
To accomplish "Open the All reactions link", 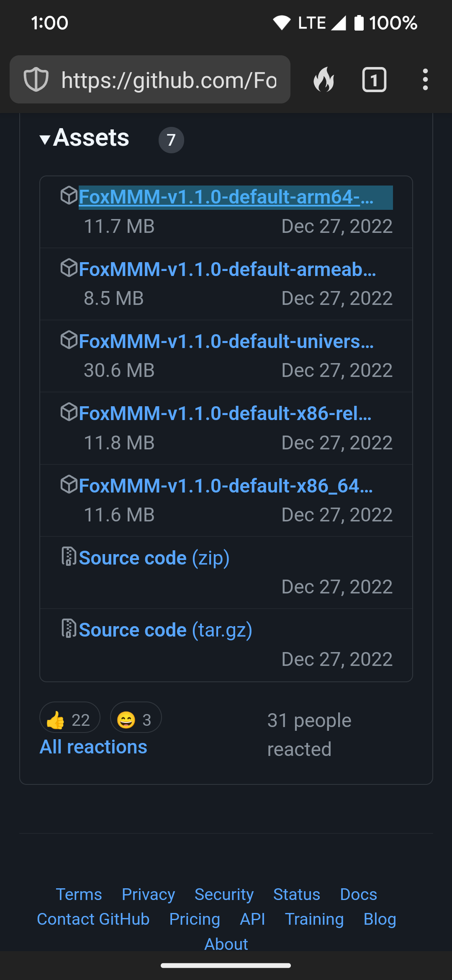I will [93, 747].
